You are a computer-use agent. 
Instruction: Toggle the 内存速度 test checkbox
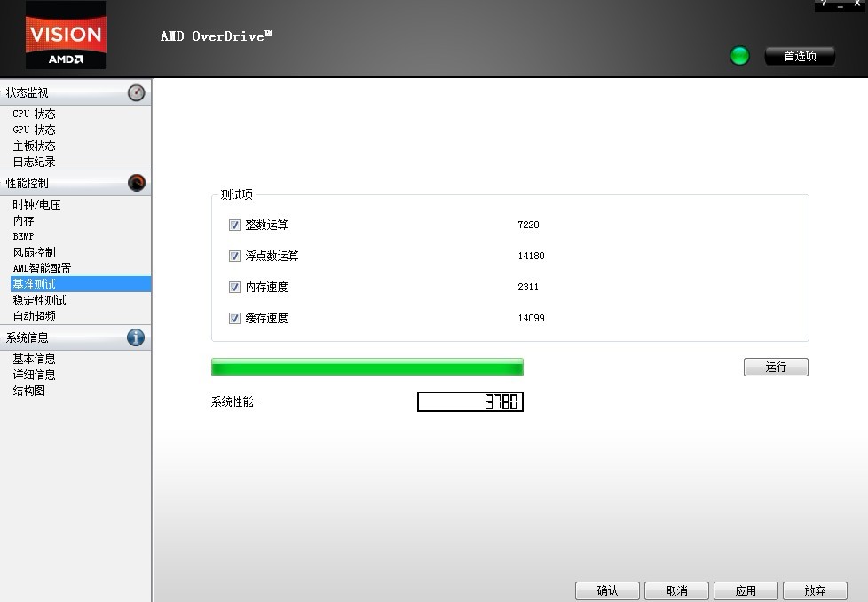234,287
